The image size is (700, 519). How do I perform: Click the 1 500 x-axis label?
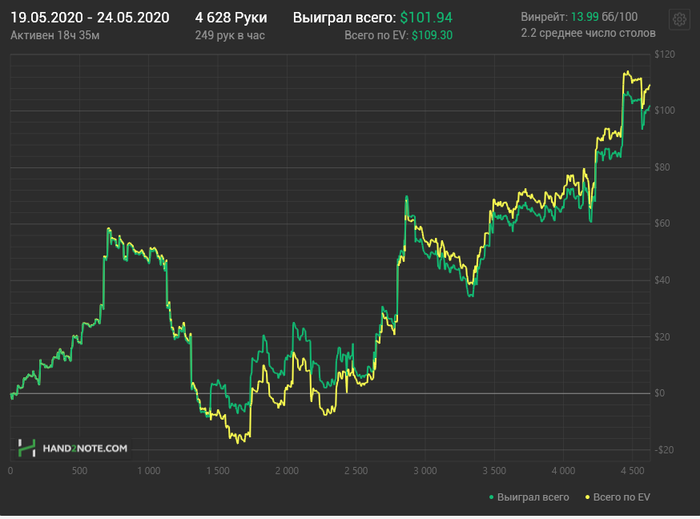pyautogui.click(x=218, y=471)
